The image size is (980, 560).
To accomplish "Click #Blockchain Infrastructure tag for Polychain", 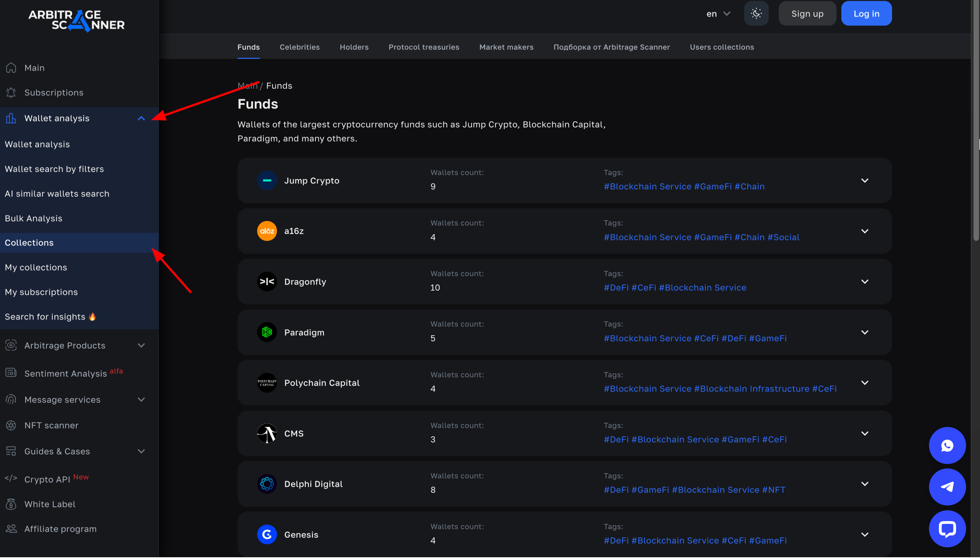I will pos(751,389).
